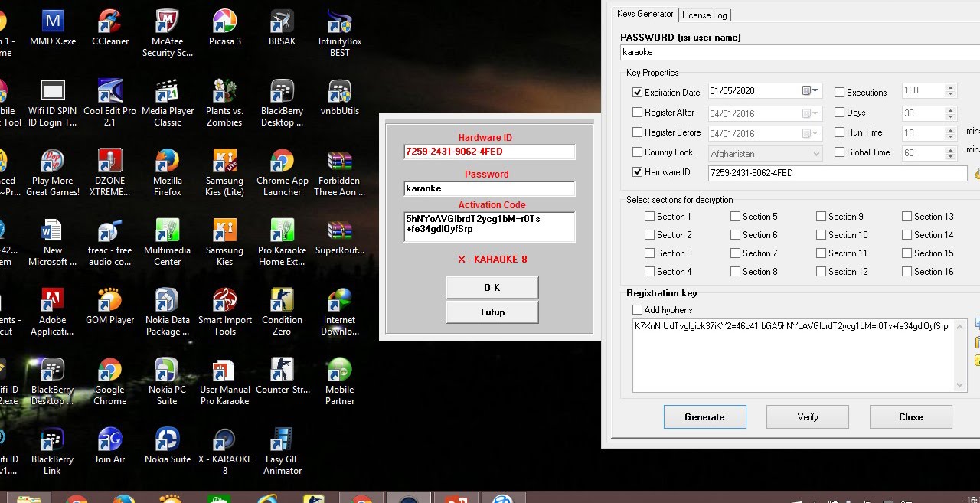Launch Multimedia Center shortcut
The height and width of the screenshot is (503, 980).
pos(168,242)
